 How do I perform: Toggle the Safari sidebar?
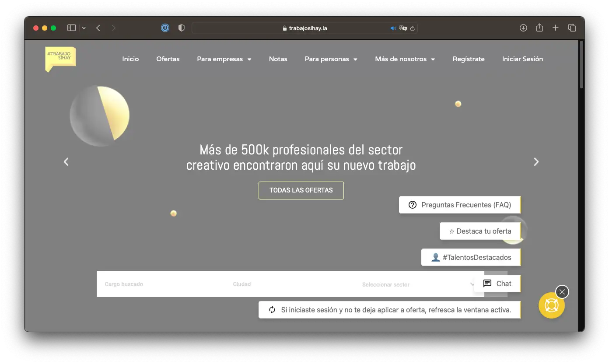coord(72,28)
